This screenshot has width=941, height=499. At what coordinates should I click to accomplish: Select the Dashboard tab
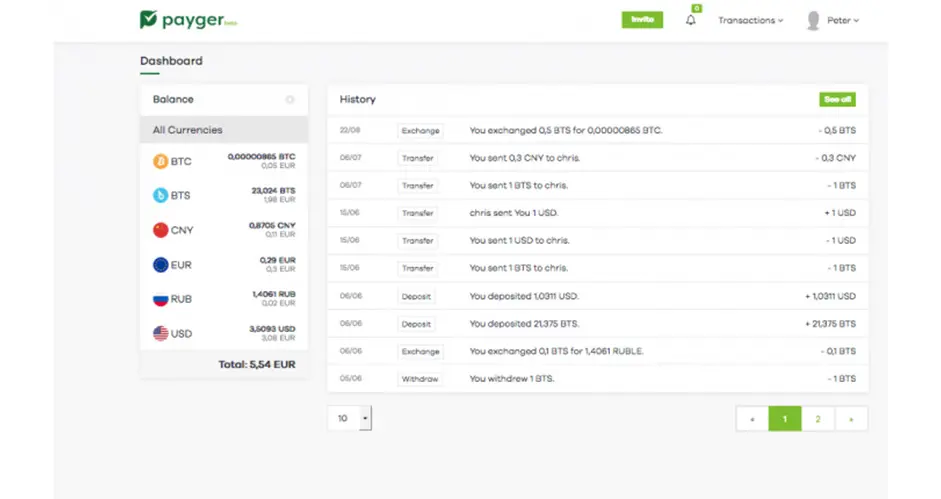point(171,61)
